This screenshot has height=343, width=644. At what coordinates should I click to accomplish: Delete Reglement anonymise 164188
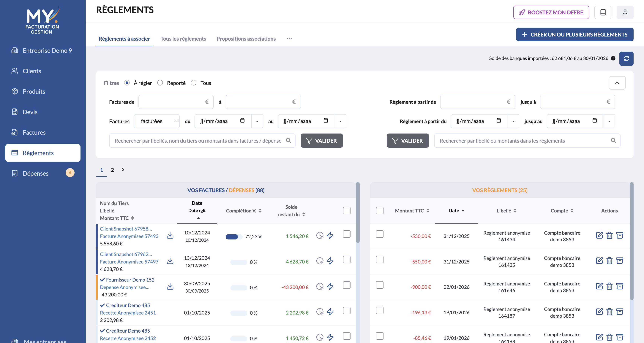coord(610,337)
